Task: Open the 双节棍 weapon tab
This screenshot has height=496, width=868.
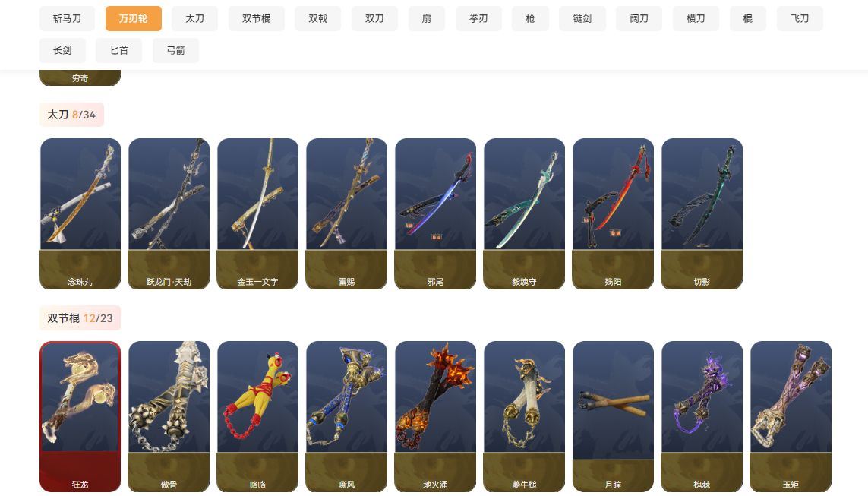Action: click(x=257, y=18)
